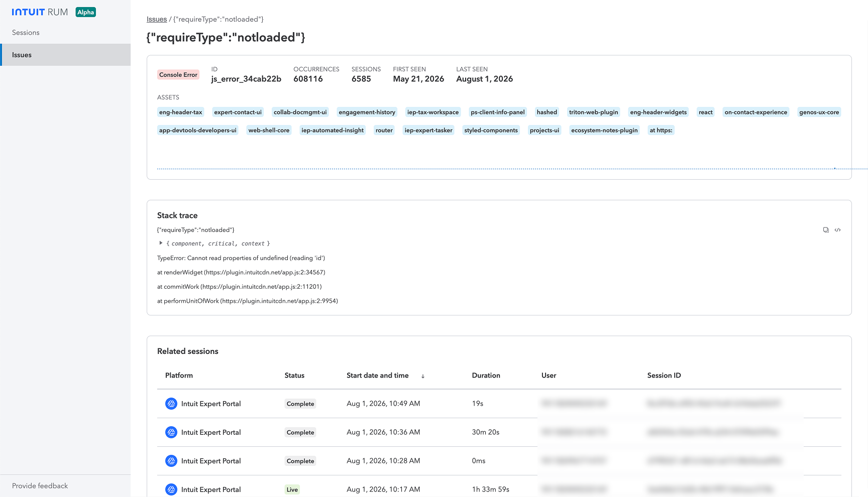Image resolution: width=868 pixels, height=497 pixels.
Task: Click the sort arrow next to Start date and time
Action: pyautogui.click(x=423, y=376)
